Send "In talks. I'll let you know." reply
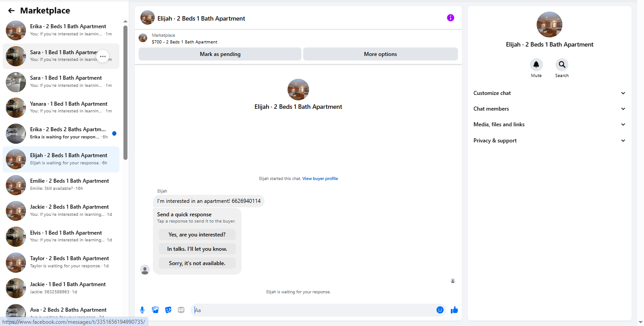The image size is (644, 326). pos(197,249)
